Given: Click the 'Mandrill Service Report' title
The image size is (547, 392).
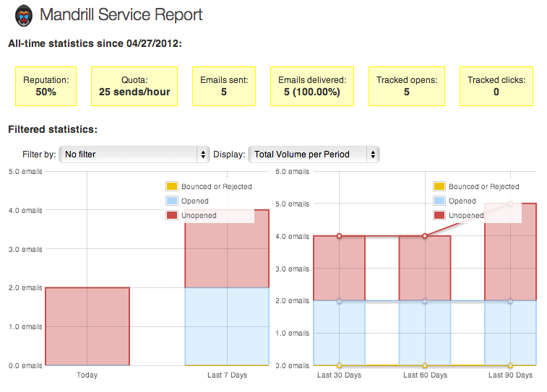Looking at the screenshot, I should (121, 15).
